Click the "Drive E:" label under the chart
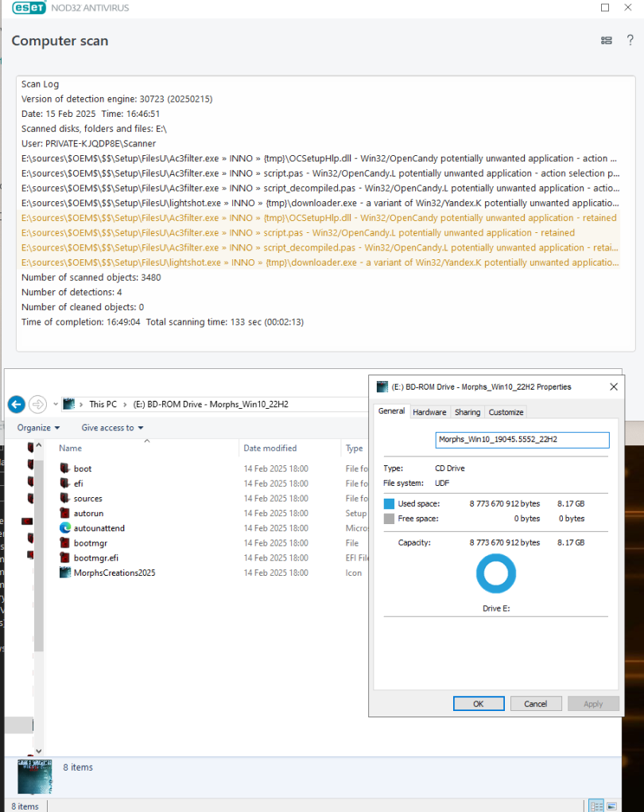The width and height of the screenshot is (644, 812). point(496,608)
